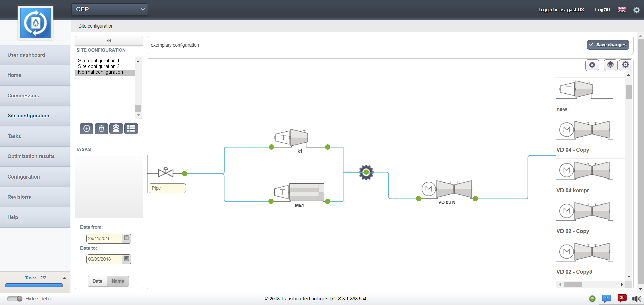Open the red notification counter icon

622,298
